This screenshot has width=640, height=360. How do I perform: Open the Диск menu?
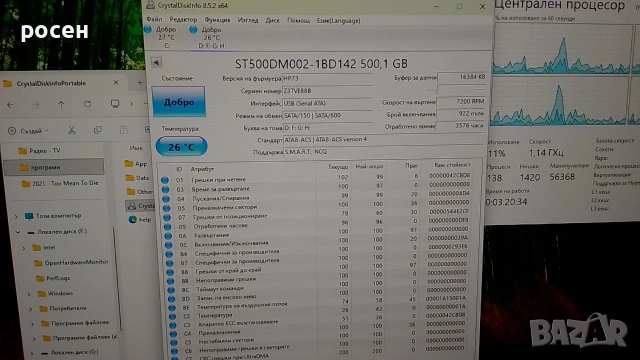coord(273,20)
